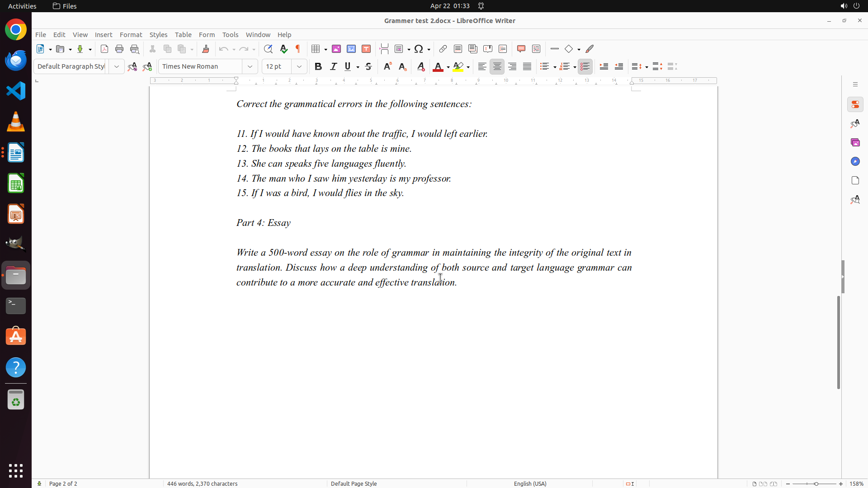Open the Format menu
This screenshot has height=488, width=868.
pyautogui.click(x=131, y=35)
